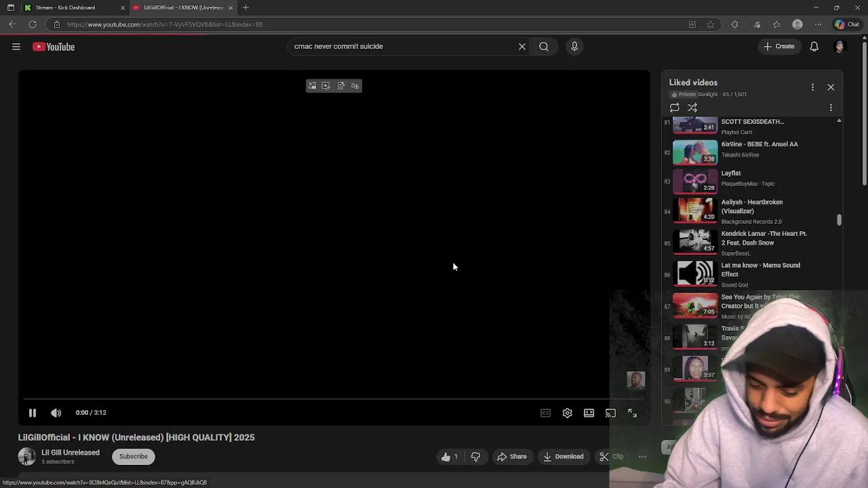Toggle playlist shuffle

(692, 108)
